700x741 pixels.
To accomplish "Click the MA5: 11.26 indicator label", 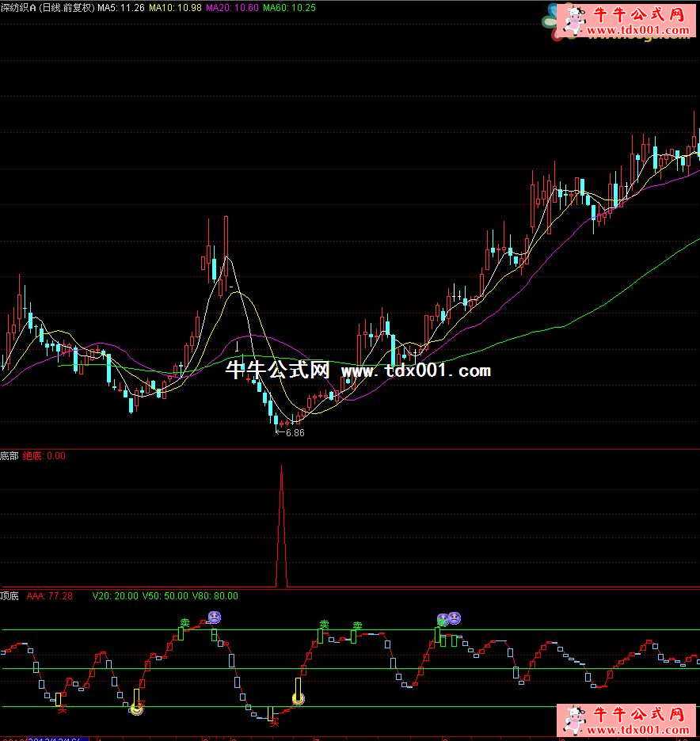I will (121, 8).
